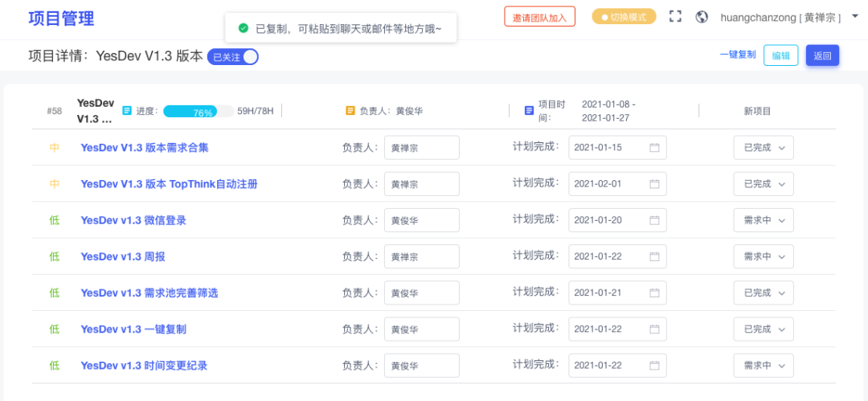This screenshot has width=868, height=401.
Task: Expand huangchanzong user account menu
Action: pyautogui.click(x=789, y=17)
